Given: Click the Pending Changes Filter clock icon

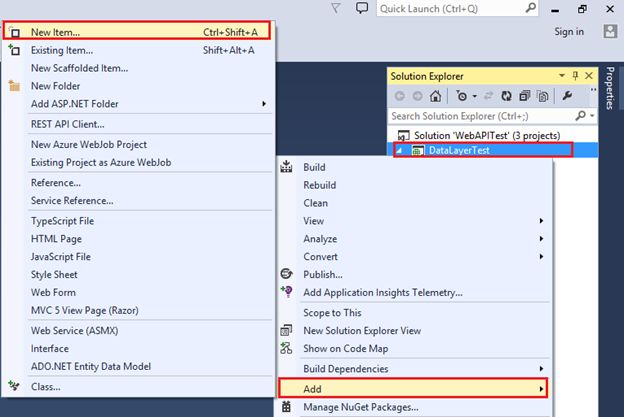Looking at the screenshot, I should 462,96.
